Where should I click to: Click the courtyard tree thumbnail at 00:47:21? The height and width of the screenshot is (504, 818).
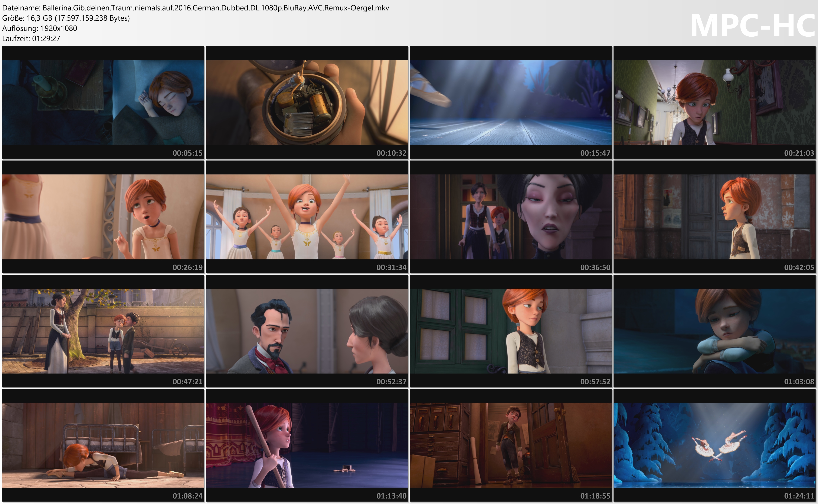[x=103, y=331]
